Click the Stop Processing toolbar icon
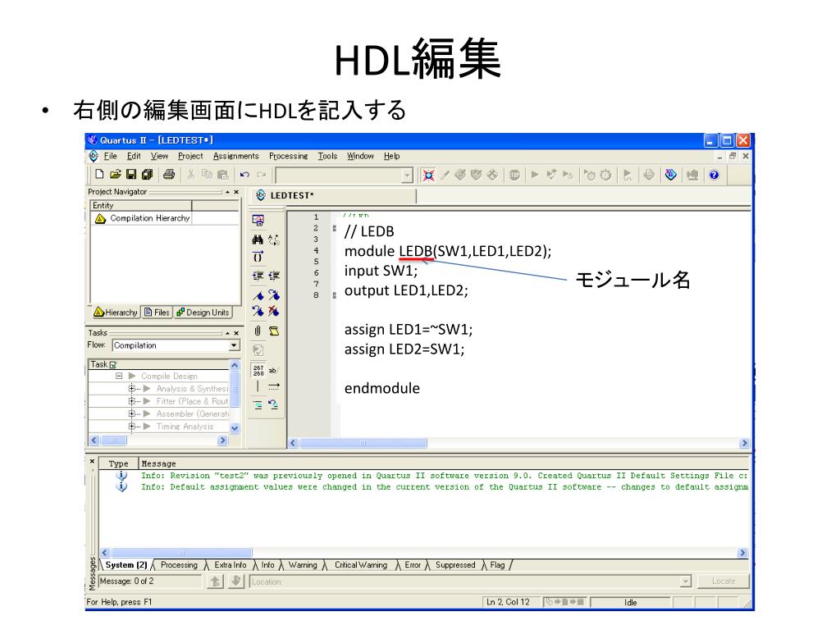 point(514,175)
